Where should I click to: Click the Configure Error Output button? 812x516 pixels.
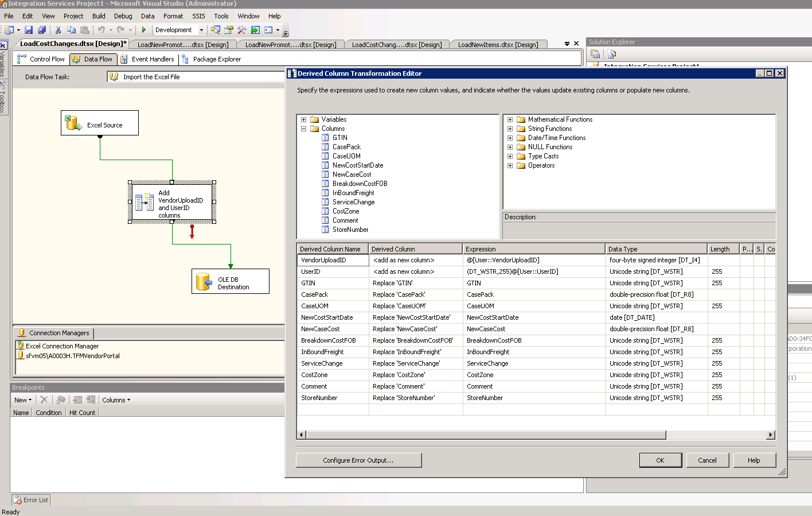pyautogui.click(x=358, y=460)
